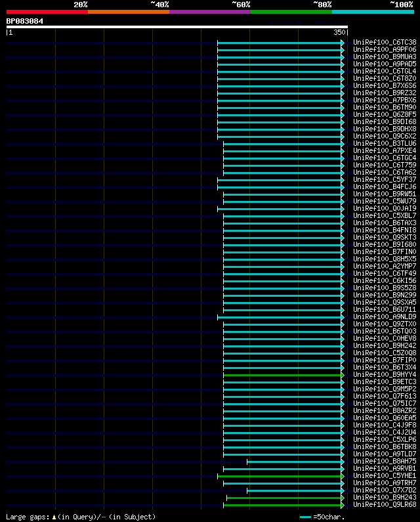Select hit label UniRef100_B6T3X4

click(x=385, y=367)
